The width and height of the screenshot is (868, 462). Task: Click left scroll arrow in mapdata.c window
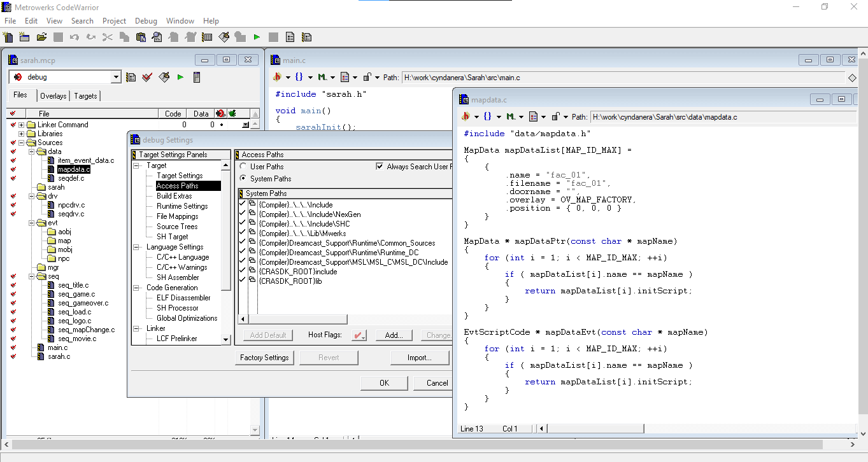coord(542,429)
